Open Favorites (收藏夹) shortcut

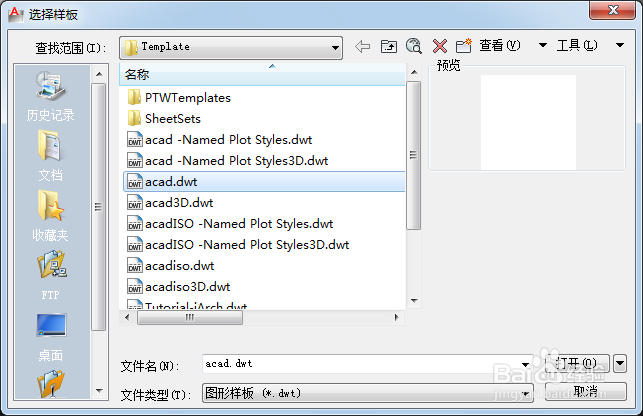[x=50, y=216]
